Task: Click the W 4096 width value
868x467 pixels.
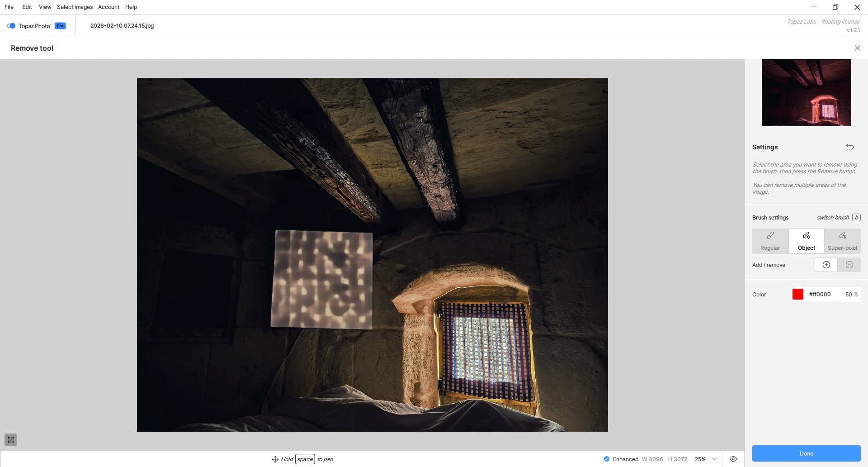Action: [652, 459]
